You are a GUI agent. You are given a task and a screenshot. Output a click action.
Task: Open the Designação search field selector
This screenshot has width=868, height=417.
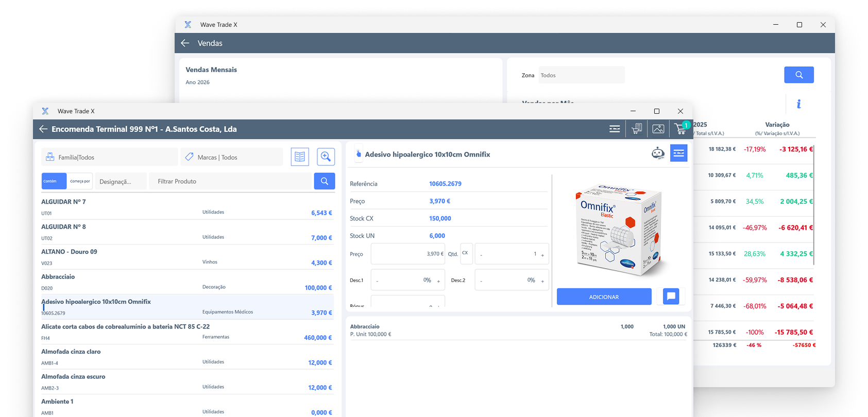click(x=121, y=181)
